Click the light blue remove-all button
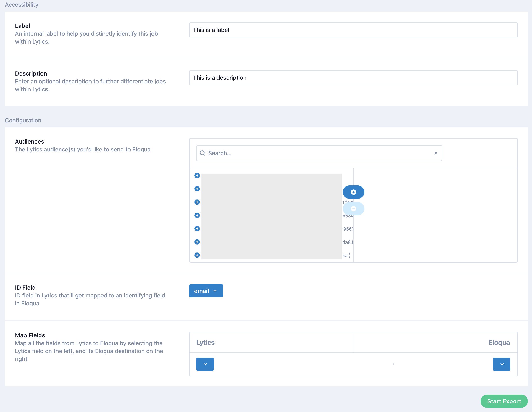The width and height of the screenshot is (532, 412). click(353, 209)
